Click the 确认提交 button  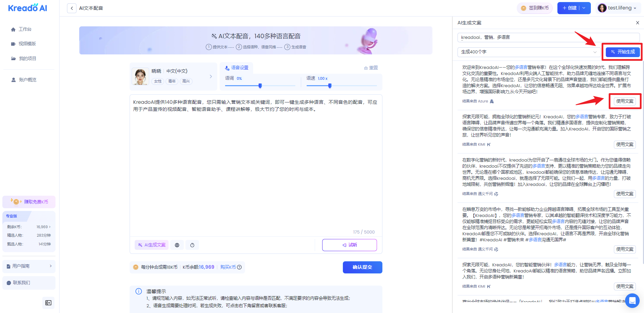click(362, 267)
